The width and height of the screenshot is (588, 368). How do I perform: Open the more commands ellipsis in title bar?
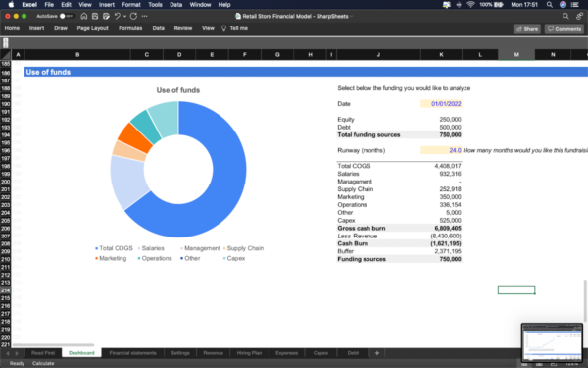coord(145,16)
